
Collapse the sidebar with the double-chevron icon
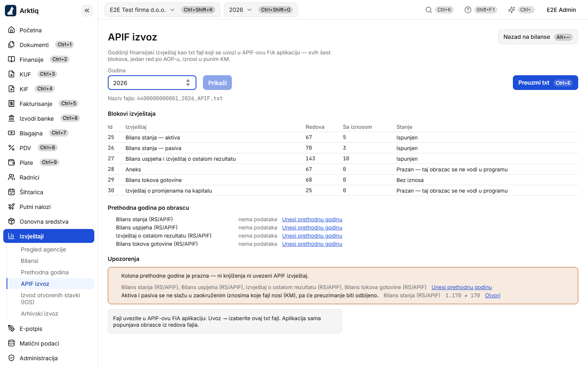pyautogui.click(x=87, y=11)
